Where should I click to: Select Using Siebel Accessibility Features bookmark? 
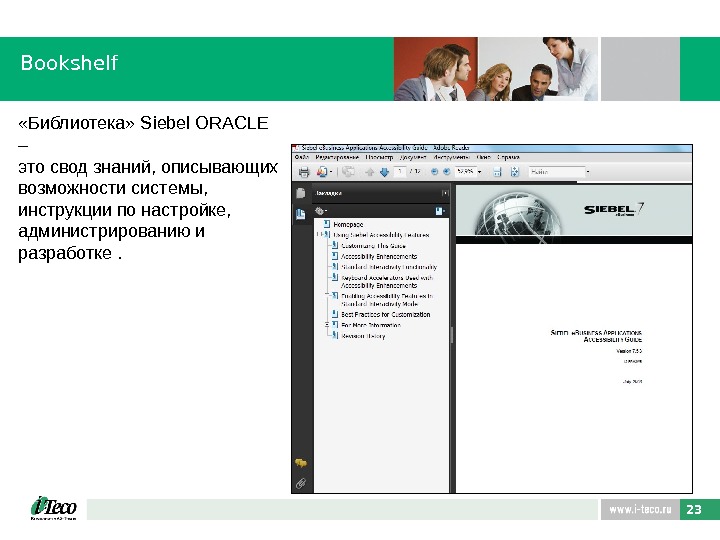click(x=381, y=235)
